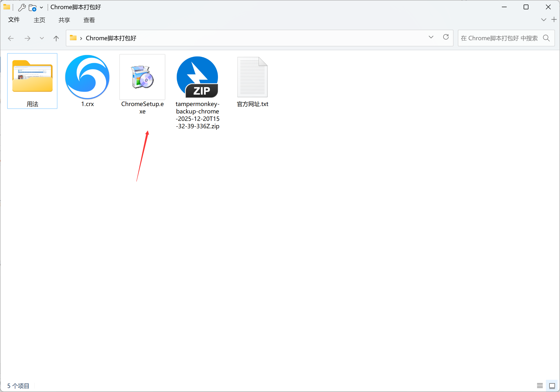Open the recent locations dropdown

coord(42,38)
